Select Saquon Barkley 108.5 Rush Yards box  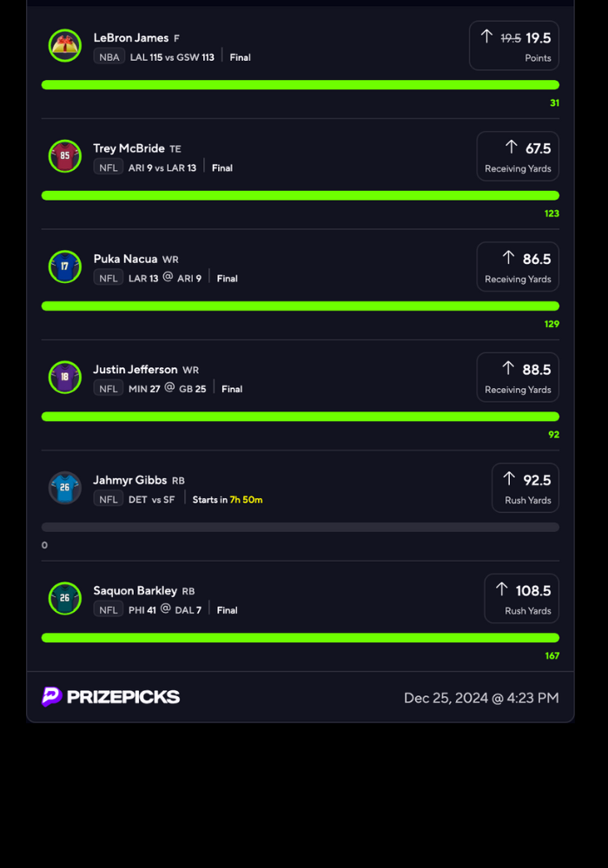521,598
